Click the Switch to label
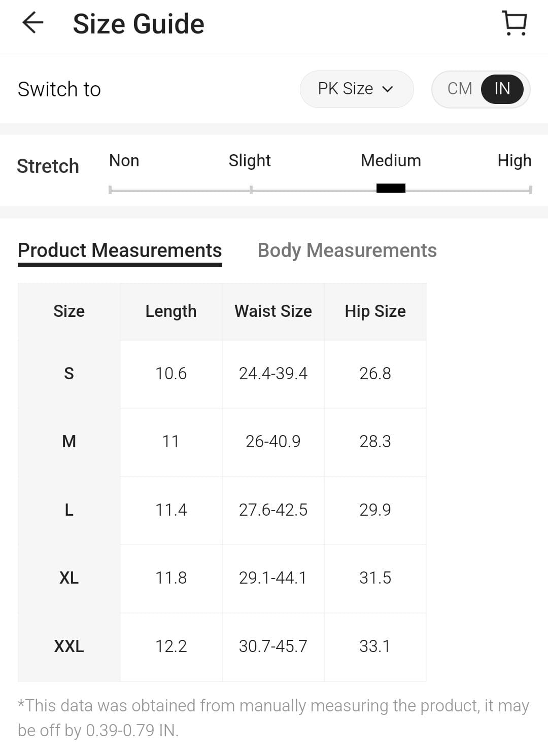 59,89
